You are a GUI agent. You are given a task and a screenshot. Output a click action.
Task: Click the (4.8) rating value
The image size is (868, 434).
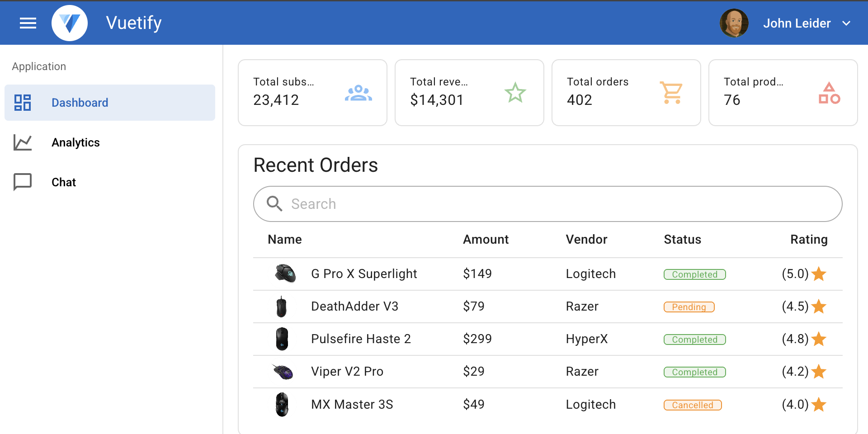(x=795, y=339)
